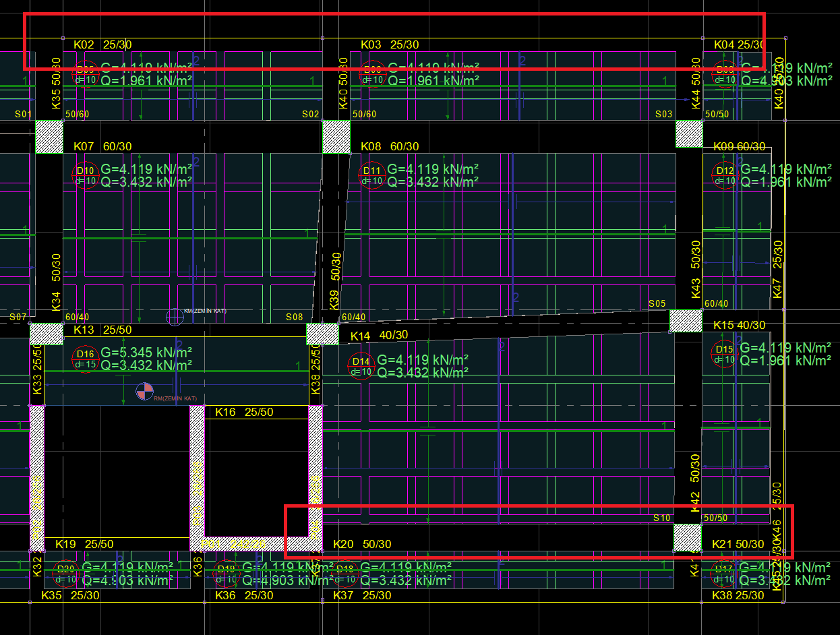Select the vertical K34 50/30 beam label
Screen dimensions: 840x635
(56, 282)
